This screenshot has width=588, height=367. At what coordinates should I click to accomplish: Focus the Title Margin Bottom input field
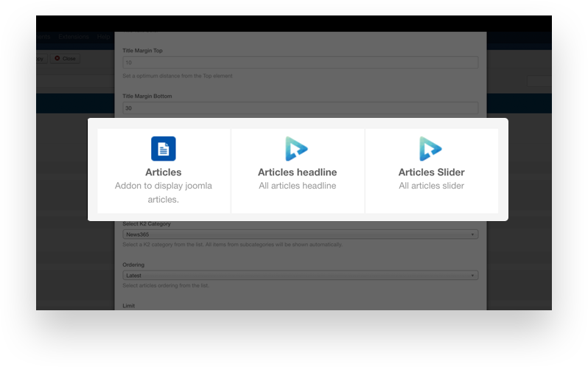point(300,108)
